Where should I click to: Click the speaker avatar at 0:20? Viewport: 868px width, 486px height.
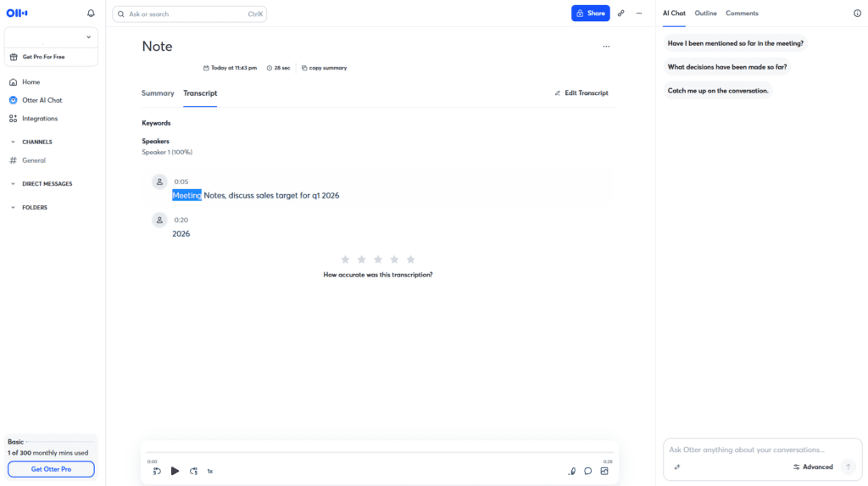[159, 220]
